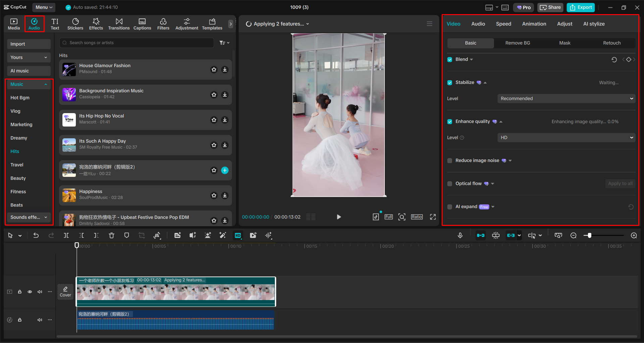Click the Delete icon in the timeline toolbar
644x343 pixels.
click(x=111, y=235)
